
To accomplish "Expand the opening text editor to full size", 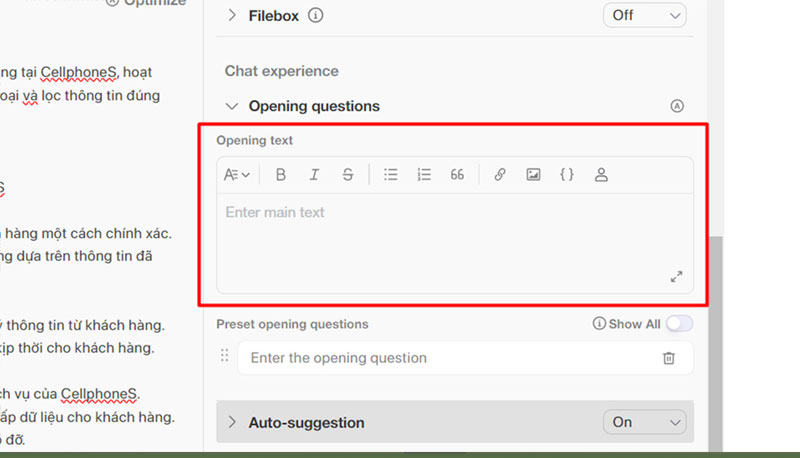I will point(676,277).
